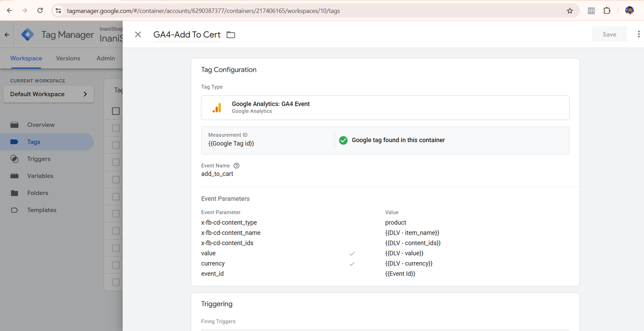Toggle the select-all tags header checkbox
The image size is (644, 331).
(x=116, y=111)
